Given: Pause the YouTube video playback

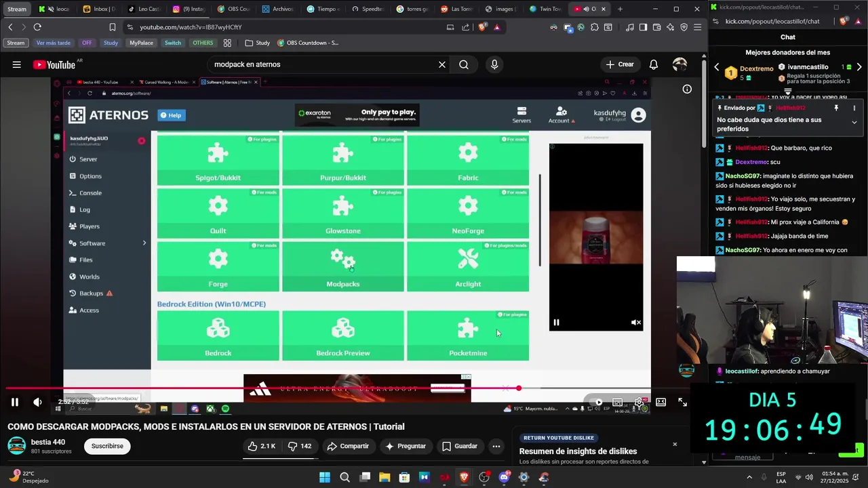Looking at the screenshot, I should point(14,402).
